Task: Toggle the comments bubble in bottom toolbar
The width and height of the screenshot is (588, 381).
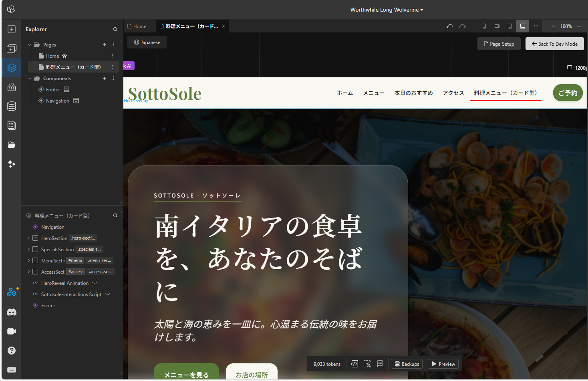Action: (380, 364)
